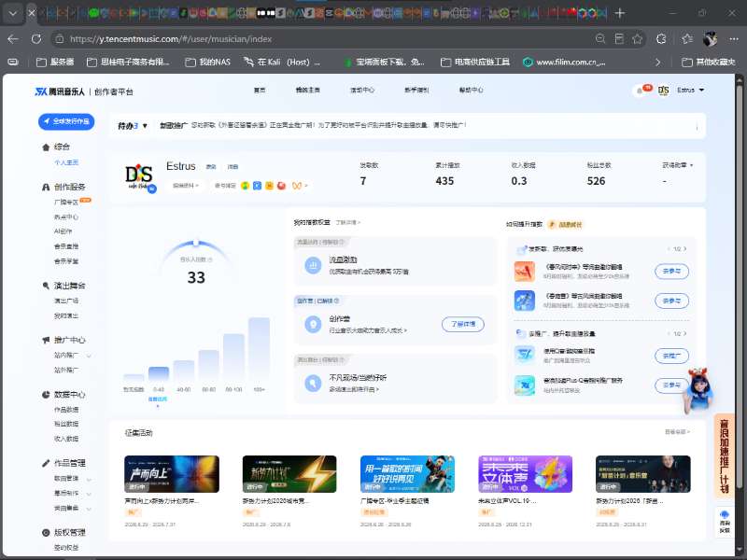Click the orange butterfly platform badge icon
Viewport: 747px width, 560px height.
[x=297, y=186]
